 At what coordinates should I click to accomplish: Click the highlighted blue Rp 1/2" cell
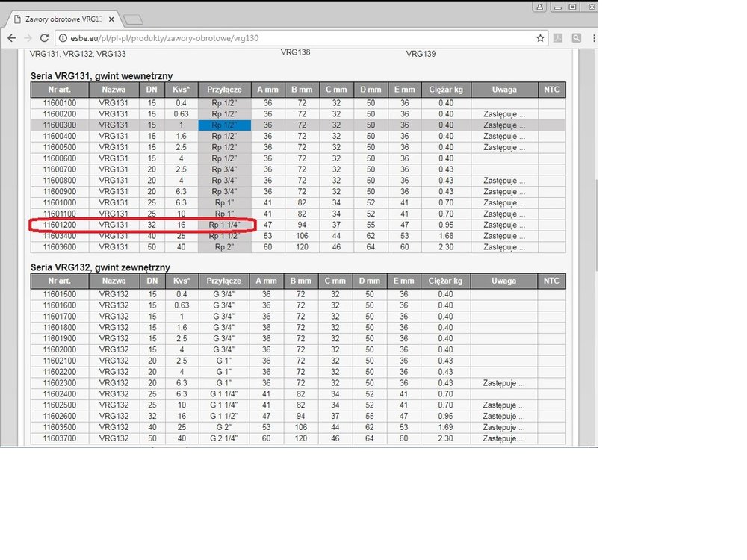point(224,125)
